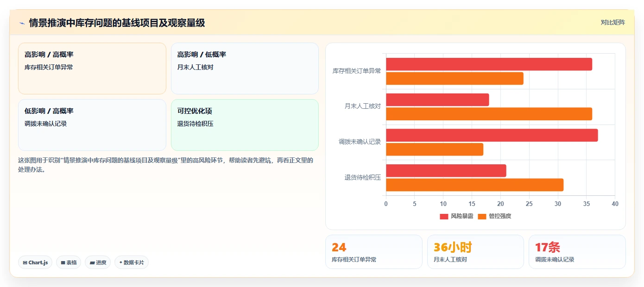The height and width of the screenshot is (287, 644).
Task: Click the 调拨未确认记录 y-axis label
Action: (360, 142)
